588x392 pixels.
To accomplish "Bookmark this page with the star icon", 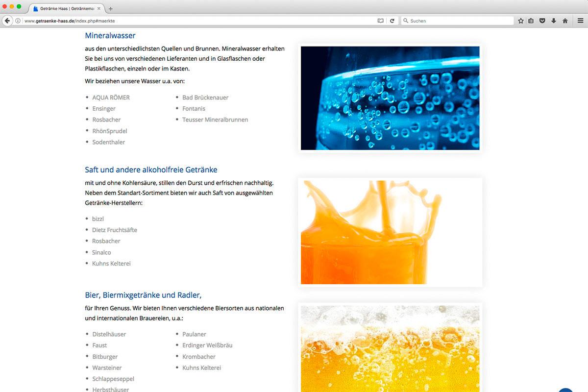I will tap(521, 21).
